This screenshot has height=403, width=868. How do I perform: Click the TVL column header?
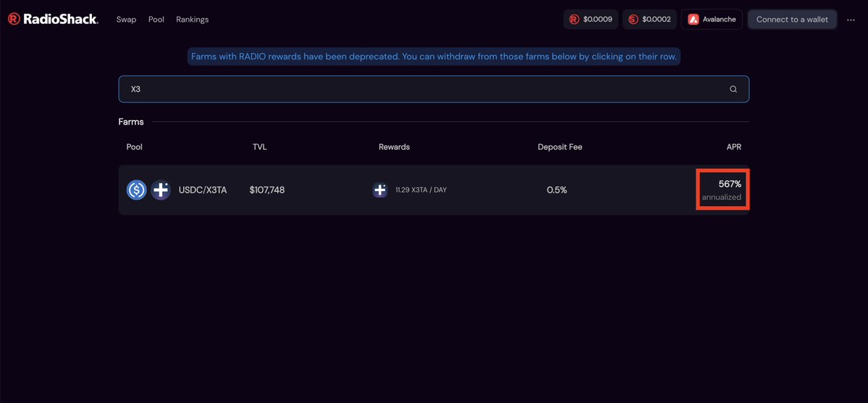(x=260, y=147)
